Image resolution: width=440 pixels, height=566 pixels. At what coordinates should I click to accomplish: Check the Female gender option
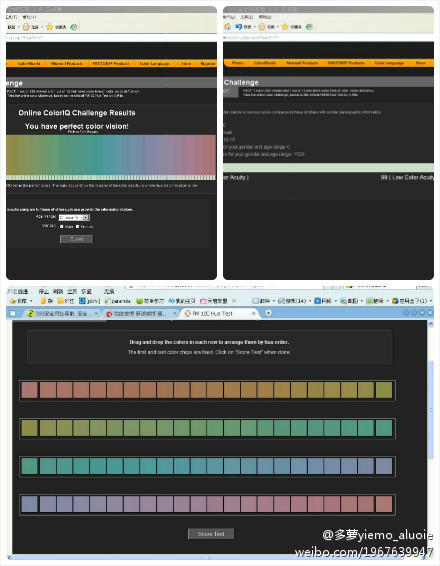[77, 226]
